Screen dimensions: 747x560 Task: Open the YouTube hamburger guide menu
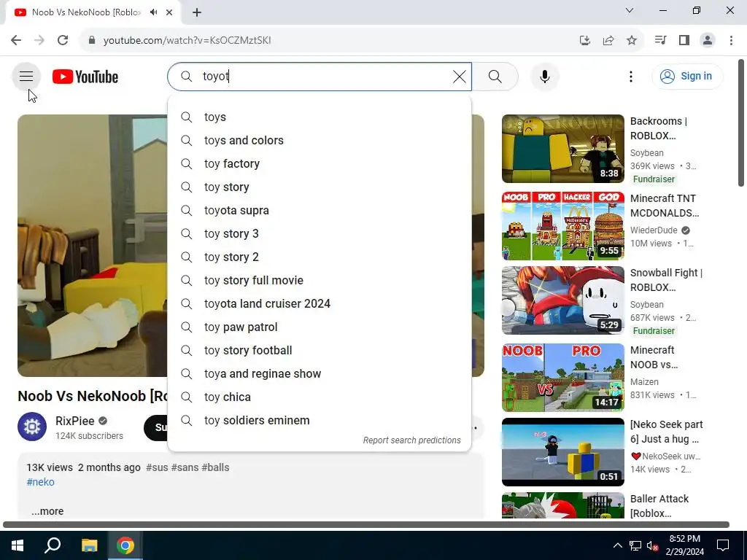tap(26, 76)
